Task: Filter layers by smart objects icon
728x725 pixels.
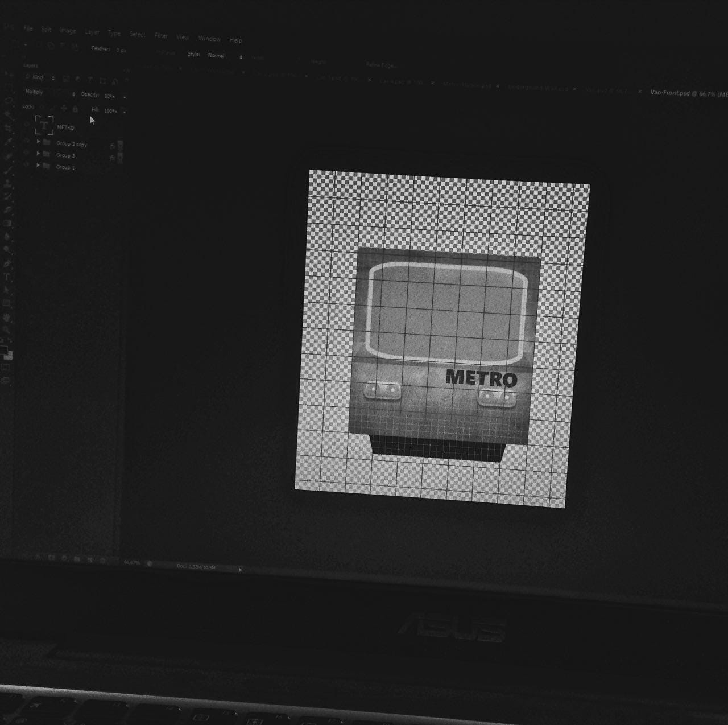Action: 115,81
